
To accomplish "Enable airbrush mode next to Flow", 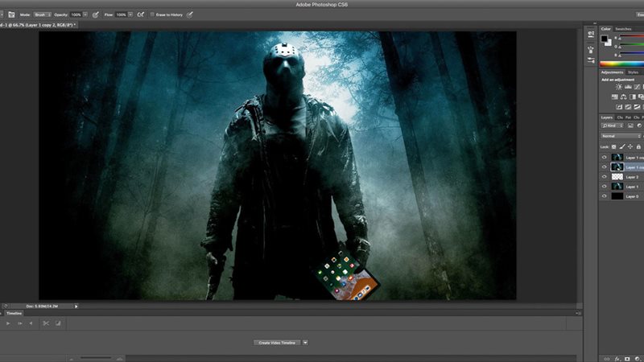I will coord(140,14).
